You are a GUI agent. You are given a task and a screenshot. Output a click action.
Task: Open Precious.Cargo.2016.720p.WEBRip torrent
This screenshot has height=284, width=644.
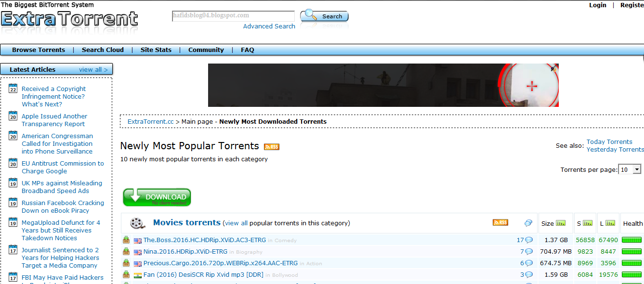[x=221, y=263]
